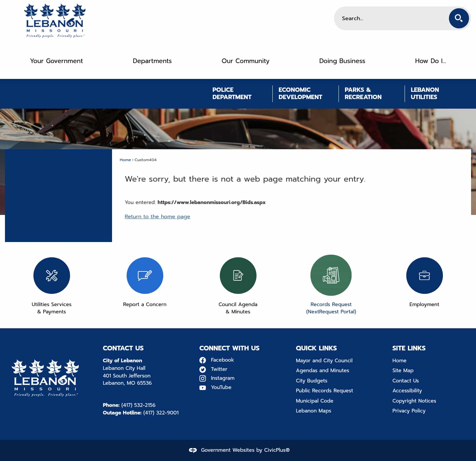Click the Custom404 breadcrumb text
This screenshot has height=461, width=476.
click(x=145, y=160)
